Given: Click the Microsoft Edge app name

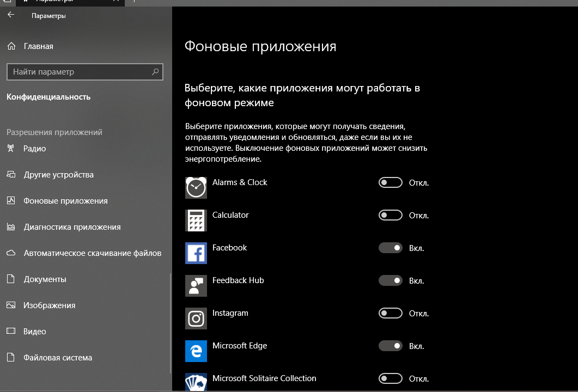Looking at the screenshot, I should click(240, 346).
